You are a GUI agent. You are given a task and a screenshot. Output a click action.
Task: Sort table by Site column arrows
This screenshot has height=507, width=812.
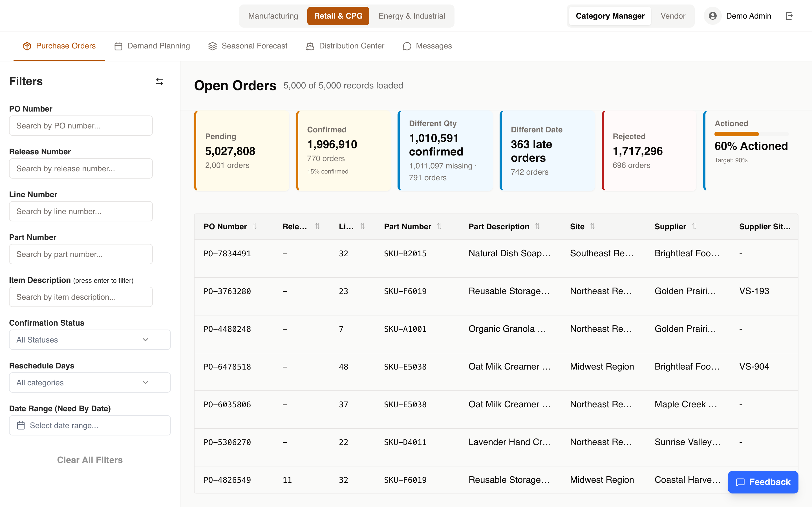[593, 226]
